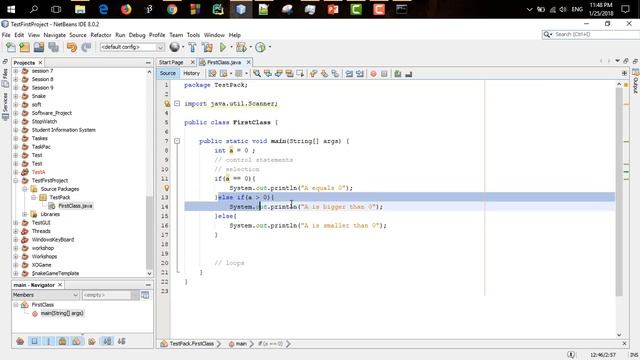Click the Last Edit icon in editor toolbar

(212, 73)
